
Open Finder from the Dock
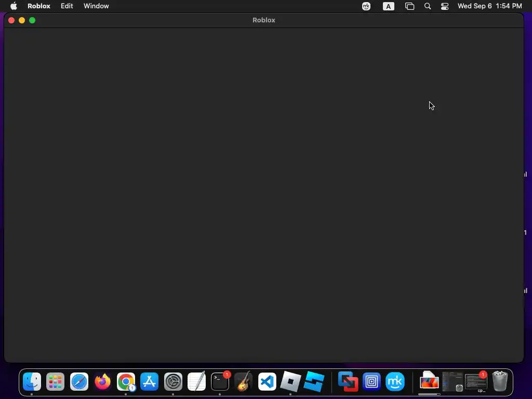(x=32, y=381)
